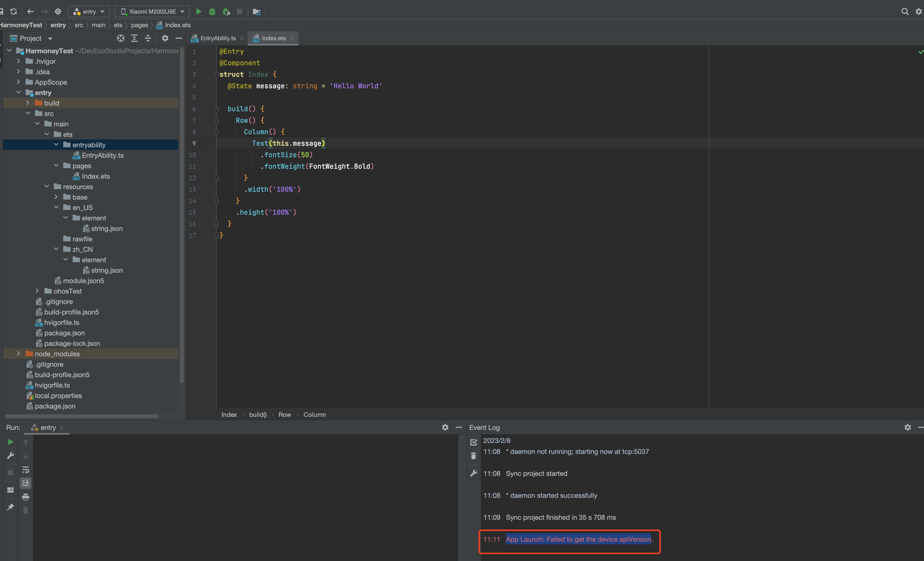Click the Project panel vertical scrollbar
The width and height of the screenshot is (924, 561).
point(182,215)
